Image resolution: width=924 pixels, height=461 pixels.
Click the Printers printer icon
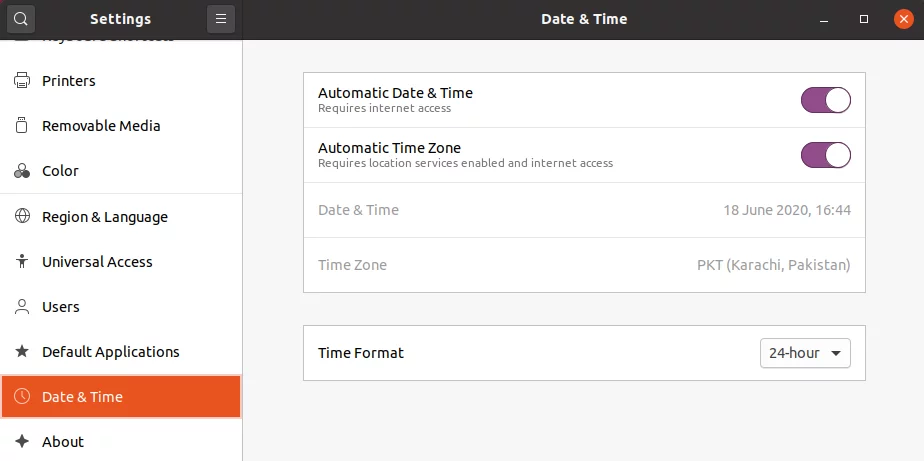pyautogui.click(x=22, y=80)
